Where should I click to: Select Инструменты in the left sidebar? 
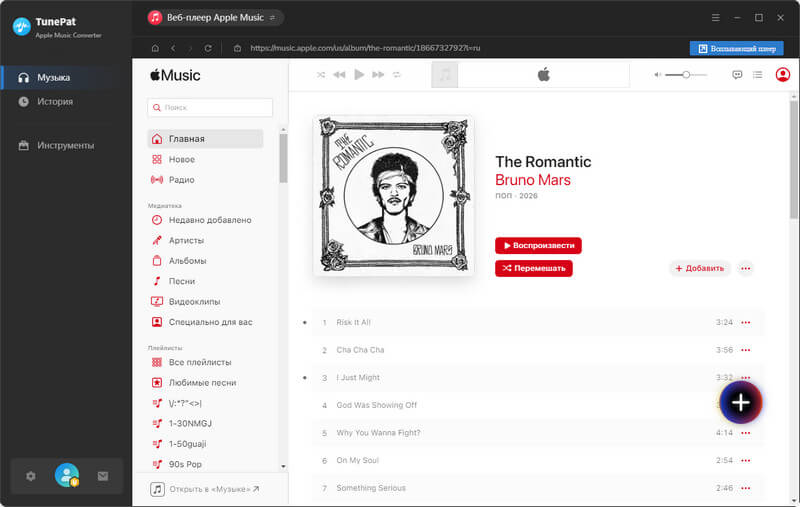pos(65,145)
